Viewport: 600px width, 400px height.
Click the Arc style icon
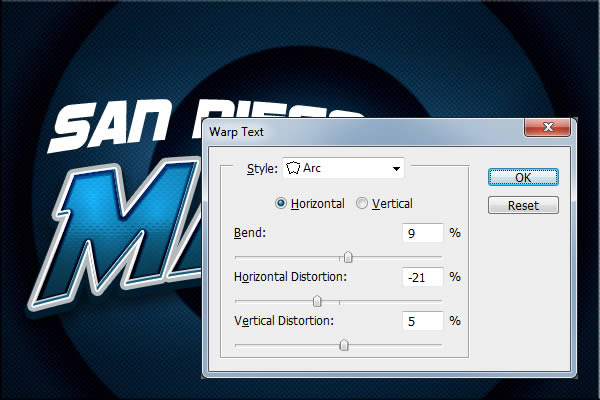(x=293, y=168)
